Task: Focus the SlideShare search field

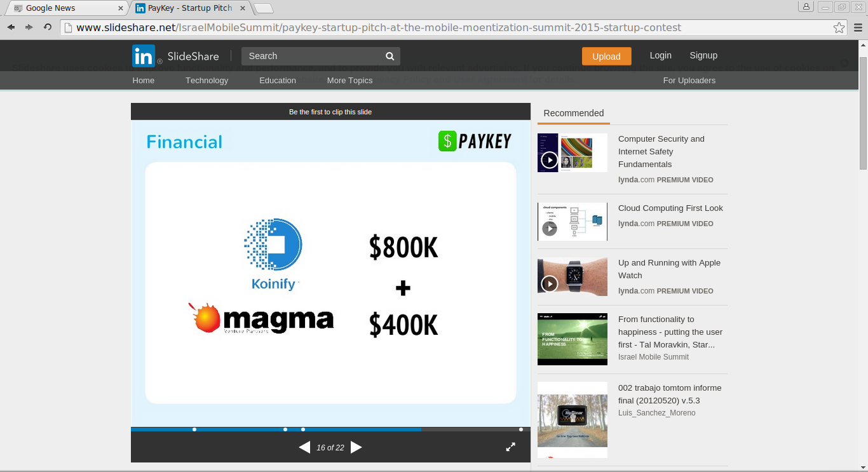Action: click(x=313, y=56)
